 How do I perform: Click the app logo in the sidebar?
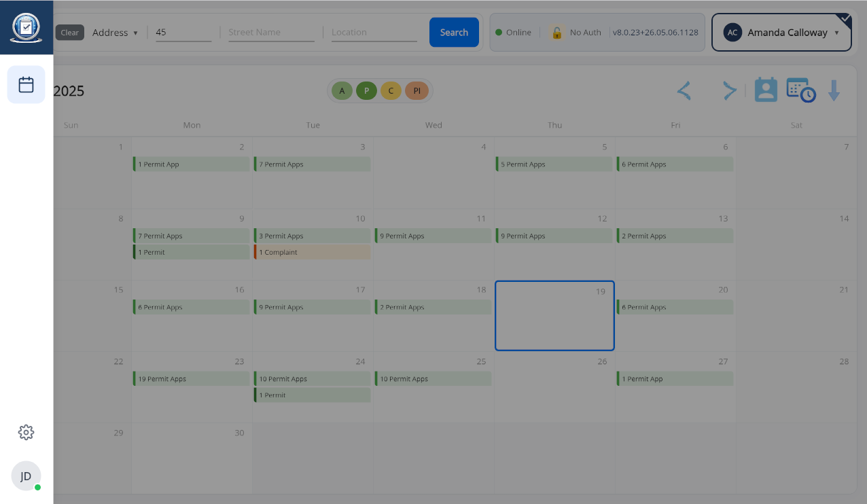26,27
